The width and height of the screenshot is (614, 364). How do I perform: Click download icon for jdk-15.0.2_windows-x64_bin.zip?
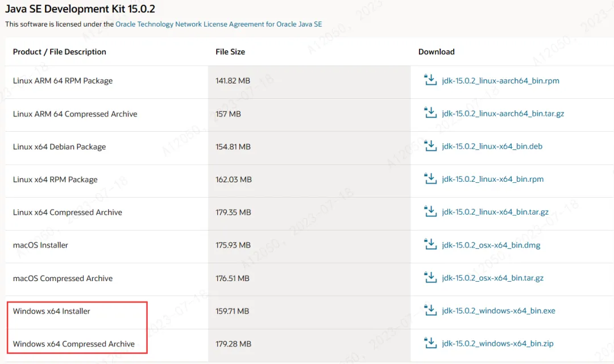[x=430, y=343]
